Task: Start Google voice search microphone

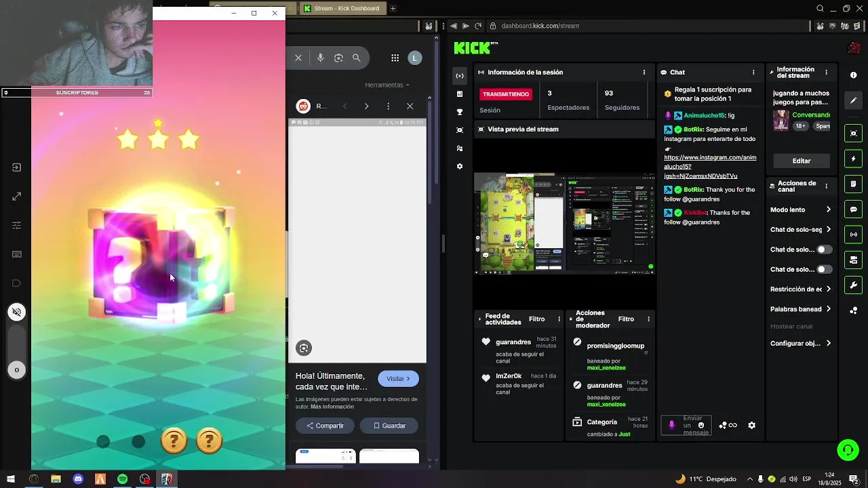Action: tap(321, 58)
